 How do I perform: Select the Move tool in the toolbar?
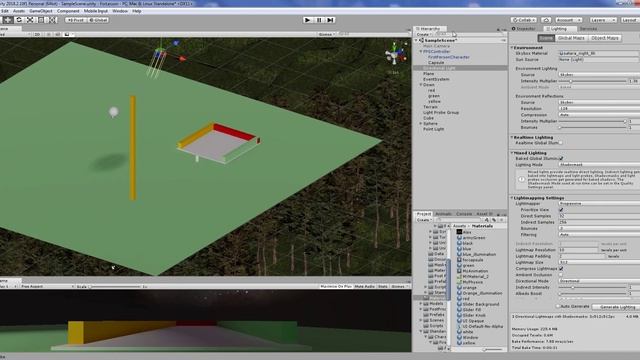point(8,20)
